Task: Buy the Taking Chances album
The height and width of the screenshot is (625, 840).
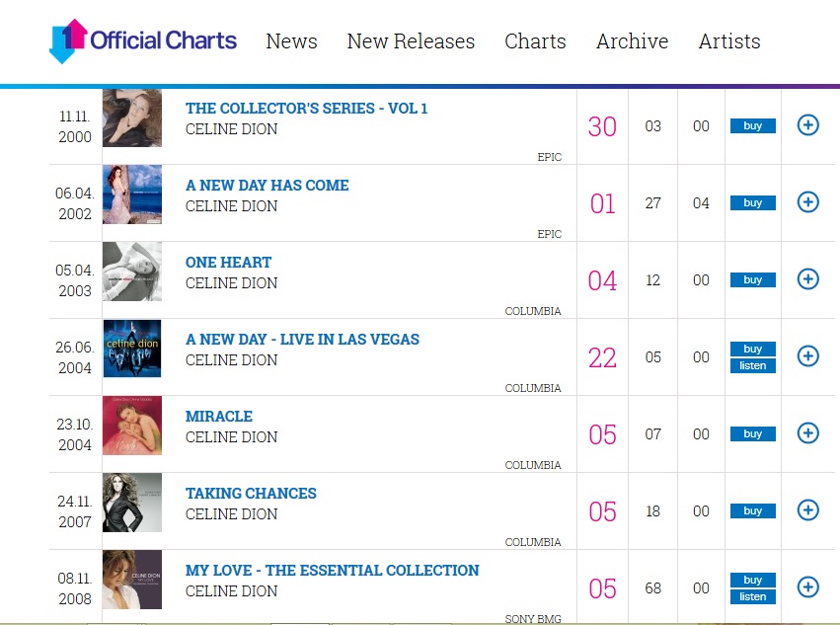Action: point(752,511)
